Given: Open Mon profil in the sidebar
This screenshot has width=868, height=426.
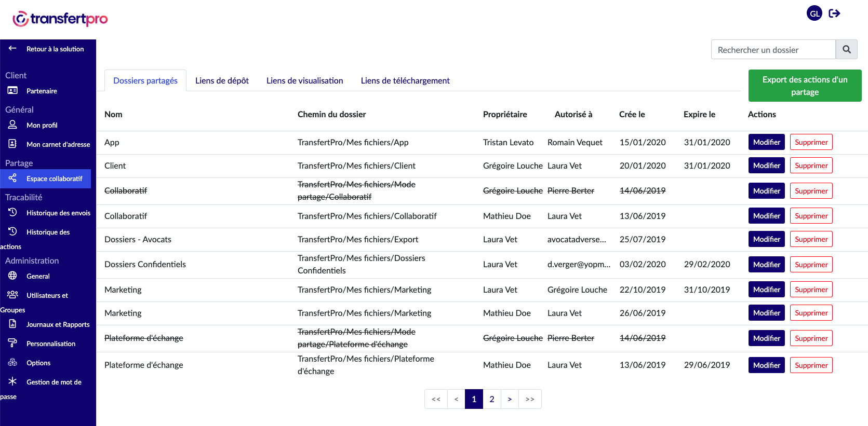Looking at the screenshot, I should 42,125.
